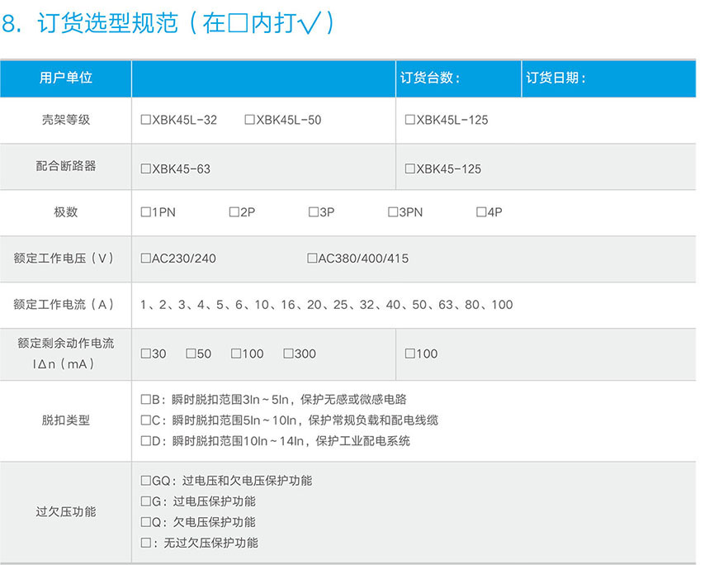Check the 30 mA residual current box

point(146,354)
